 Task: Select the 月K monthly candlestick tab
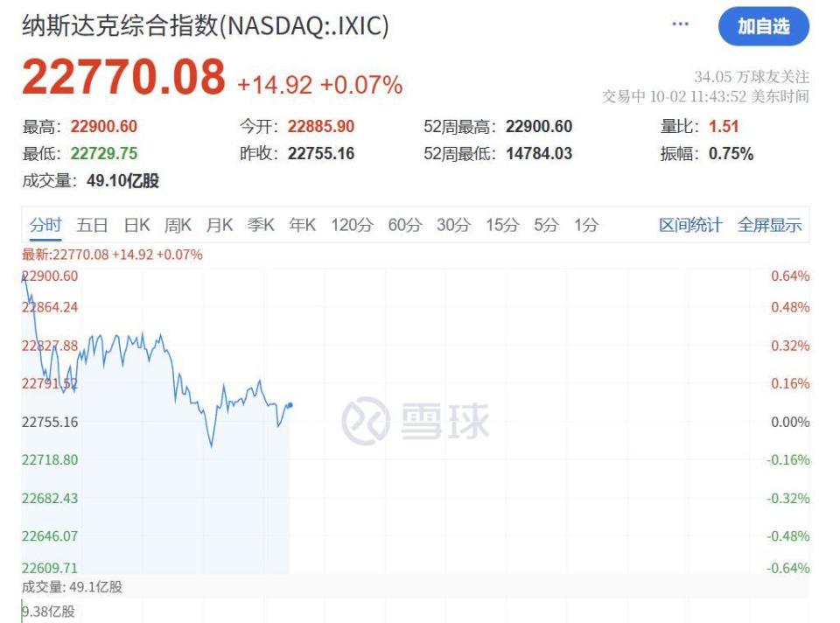point(219,225)
